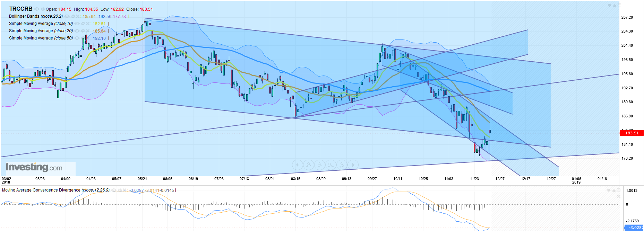Remove the MACD indicator from its legend
This screenshot has height=231, width=644.
[124, 190]
